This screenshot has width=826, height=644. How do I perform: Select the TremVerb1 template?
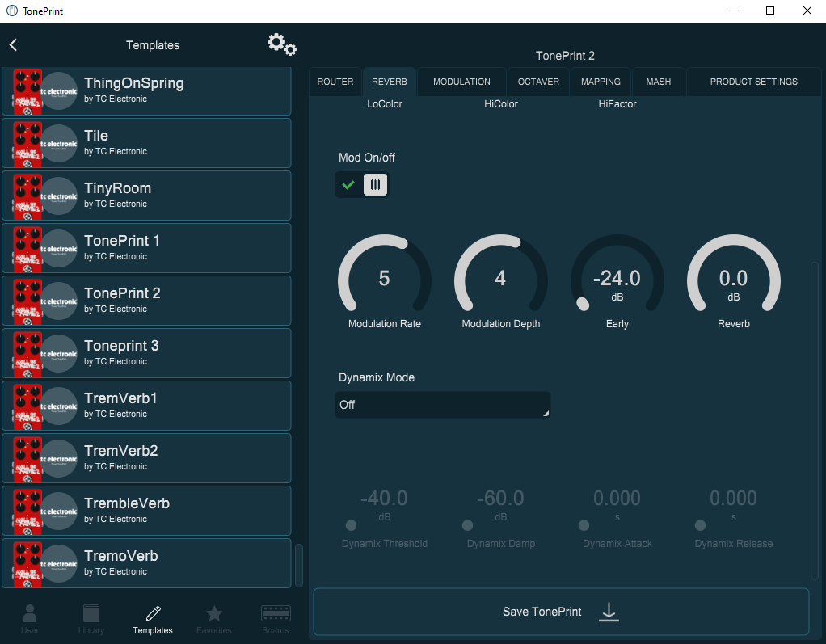point(146,406)
